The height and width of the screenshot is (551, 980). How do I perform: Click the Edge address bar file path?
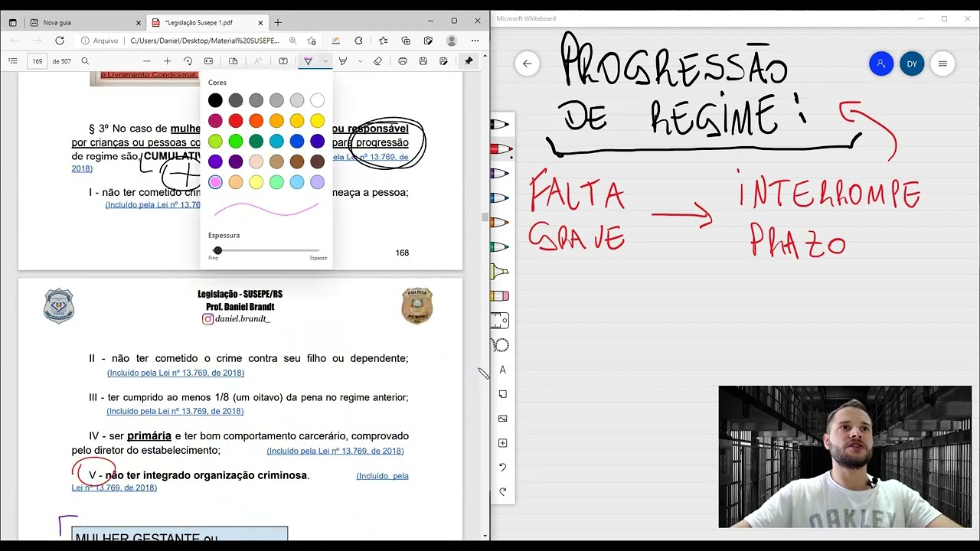pos(204,41)
